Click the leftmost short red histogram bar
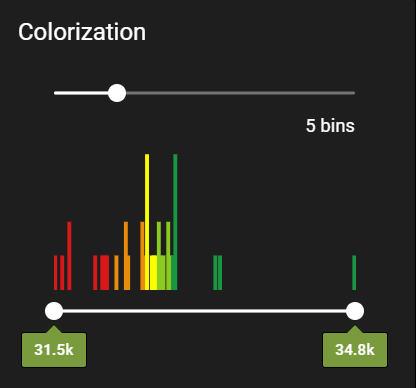 (56, 273)
